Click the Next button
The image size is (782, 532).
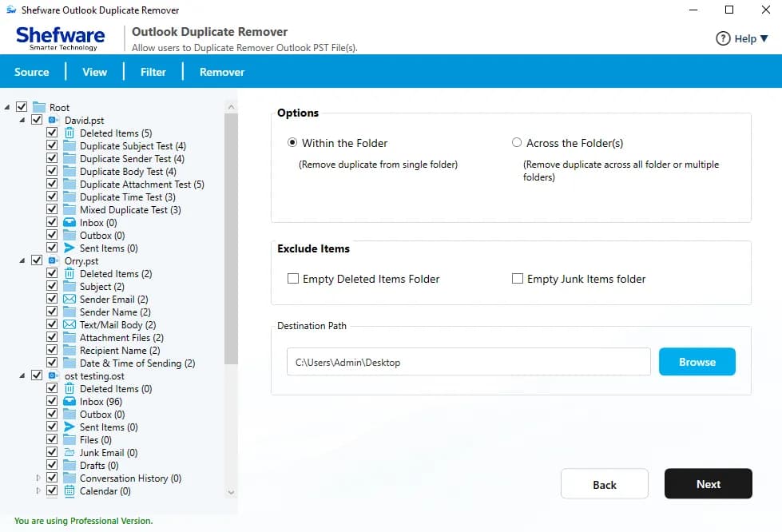tap(709, 483)
